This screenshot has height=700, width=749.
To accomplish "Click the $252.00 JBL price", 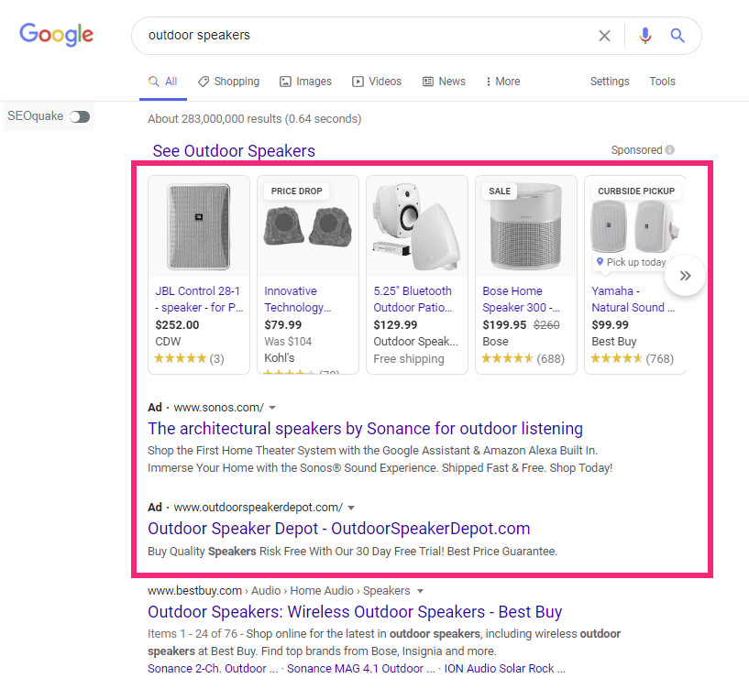I will click(x=177, y=325).
